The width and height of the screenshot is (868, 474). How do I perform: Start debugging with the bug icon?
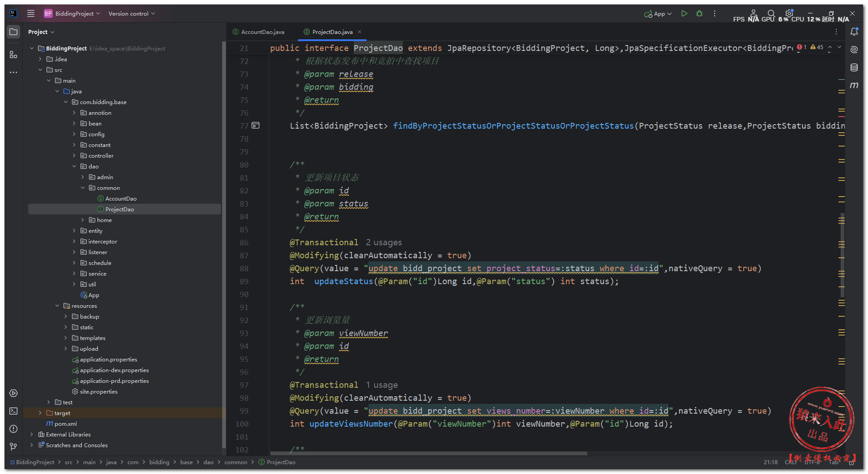pyautogui.click(x=699, y=14)
